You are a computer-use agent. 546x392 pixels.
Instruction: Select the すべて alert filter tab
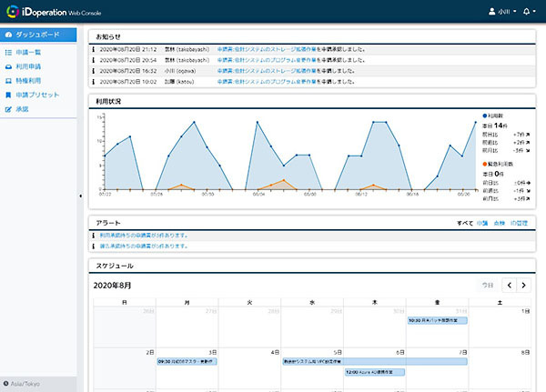465,222
